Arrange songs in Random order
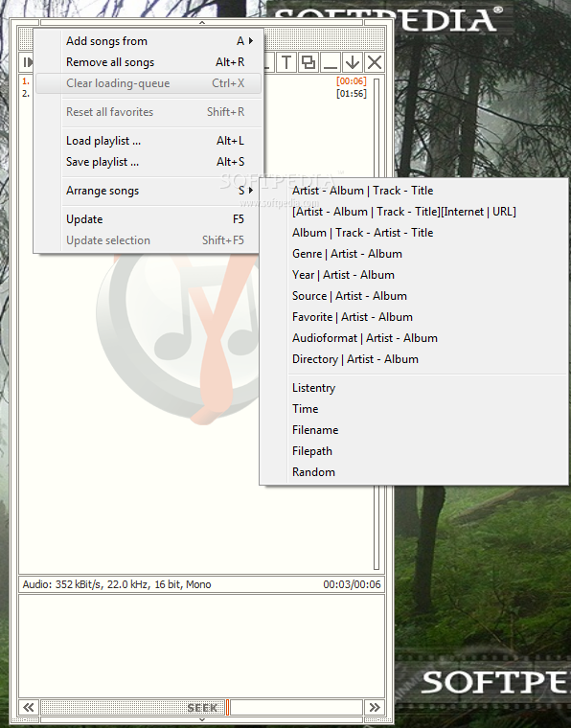Image resolution: width=571 pixels, height=728 pixels. click(x=414, y=472)
